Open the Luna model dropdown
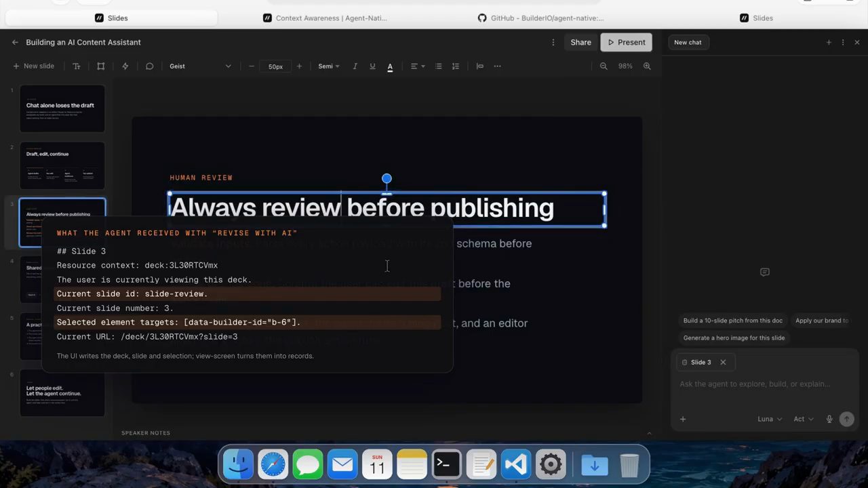This screenshot has height=488, width=868. [x=770, y=419]
